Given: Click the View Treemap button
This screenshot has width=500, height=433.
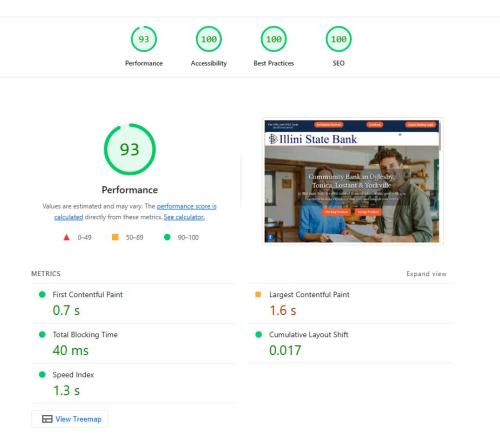Looking at the screenshot, I should click(x=70, y=419).
